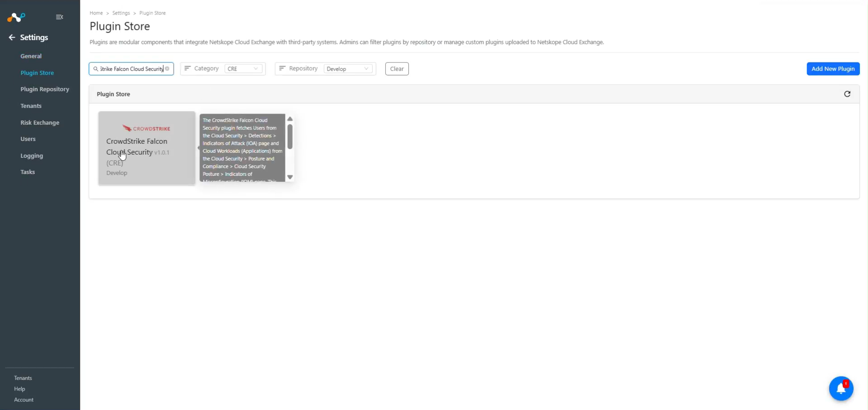The width and height of the screenshot is (868, 410).
Task: Follow the Settings breadcrumb link
Action: 121,13
